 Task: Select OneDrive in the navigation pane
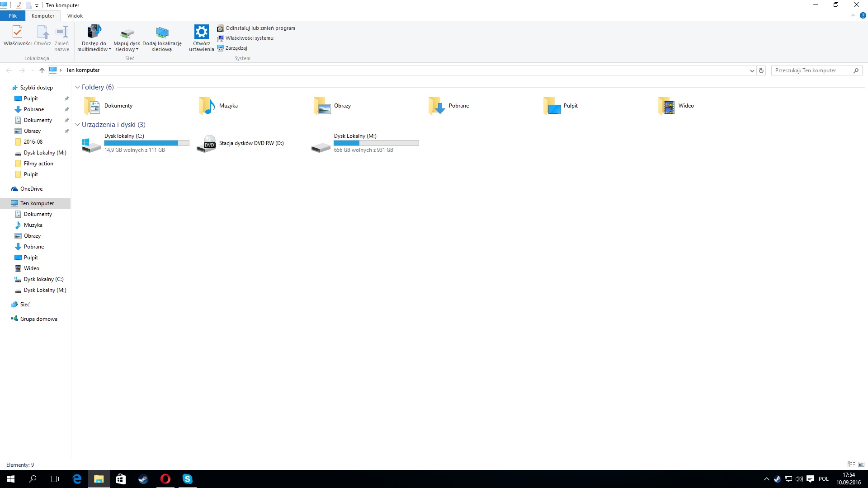pos(31,189)
